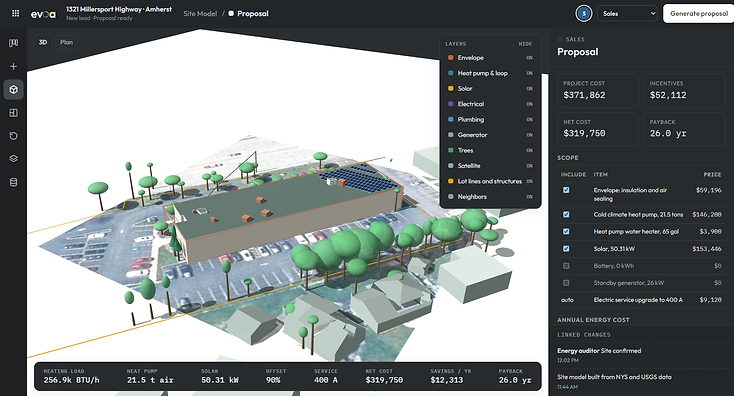Toggle the Heat pump & loop layer ON switch
The width and height of the screenshot is (734, 396).
(529, 73)
